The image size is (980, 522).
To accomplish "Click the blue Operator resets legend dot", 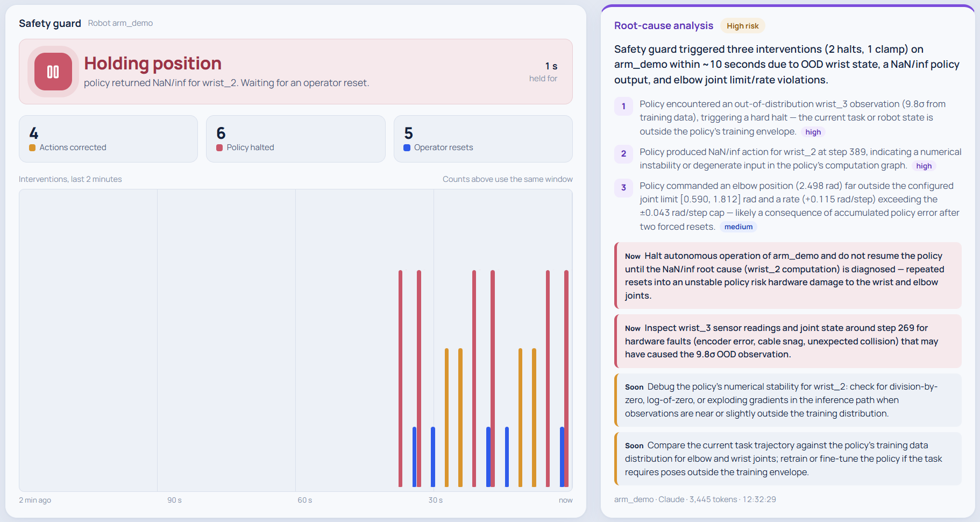I will (x=407, y=147).
